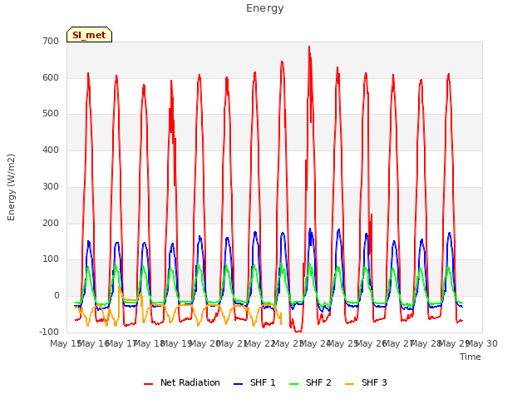Click the SHF 3 legend label
Viewport: 532px width, 399px height.
pyautogui.click(x=374, y=382)
